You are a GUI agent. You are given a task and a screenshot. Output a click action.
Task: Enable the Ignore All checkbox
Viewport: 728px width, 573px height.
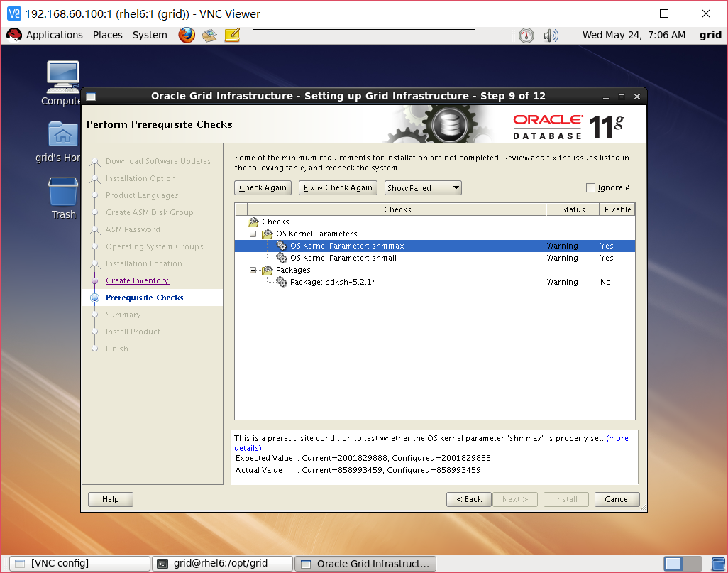pyautogui.click(x=590, y=187)
